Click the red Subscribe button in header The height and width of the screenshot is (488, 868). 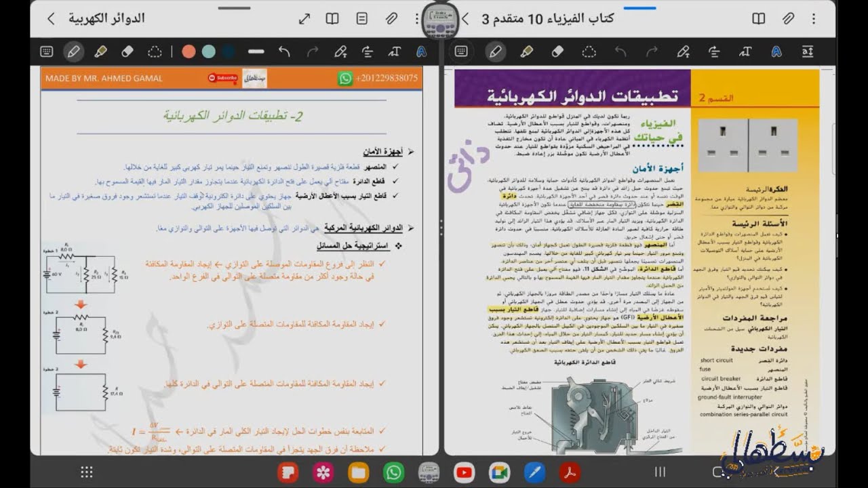pos(222,78)
